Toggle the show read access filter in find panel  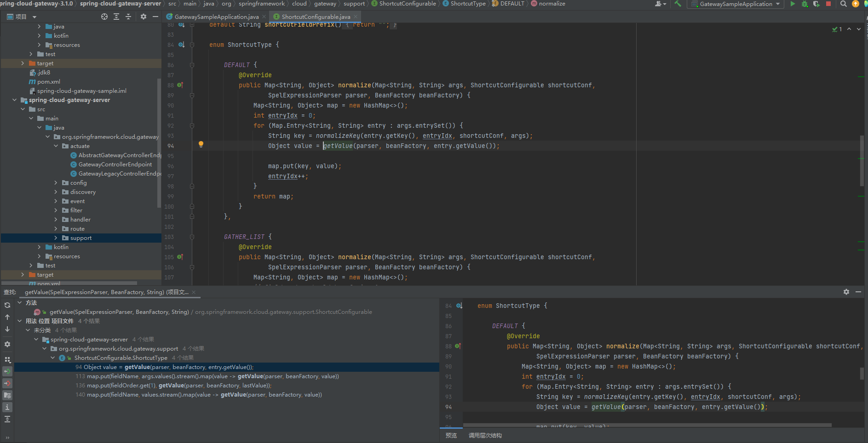click(x=7, y=371)
